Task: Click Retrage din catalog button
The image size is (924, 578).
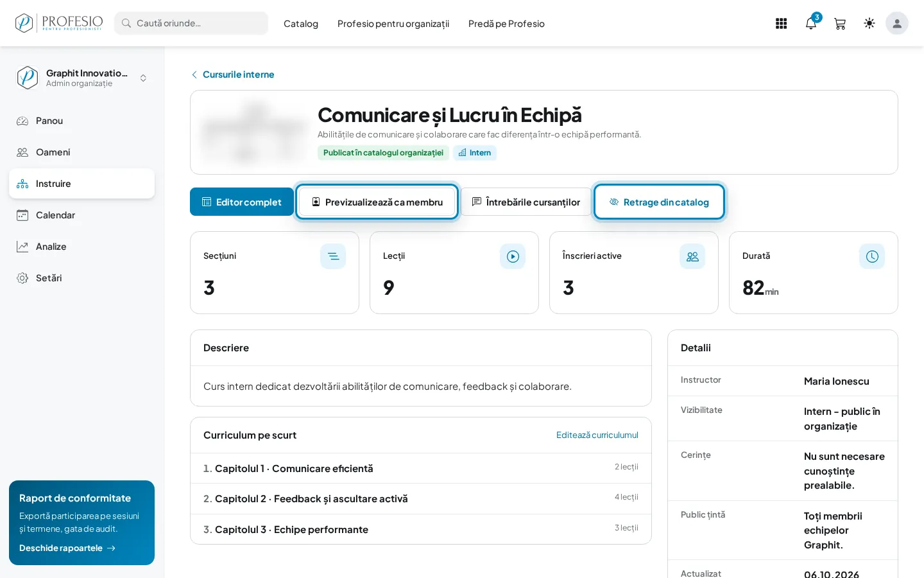Action: pos(660,202)
